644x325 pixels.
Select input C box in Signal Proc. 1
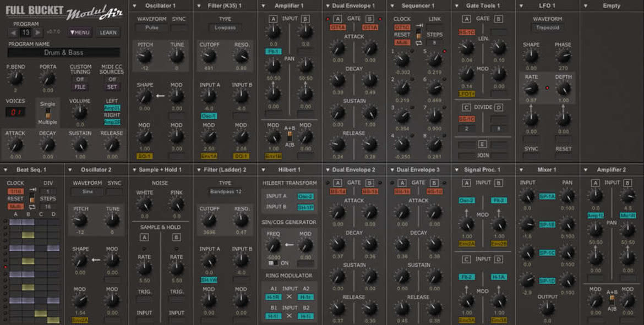[466, 260]
